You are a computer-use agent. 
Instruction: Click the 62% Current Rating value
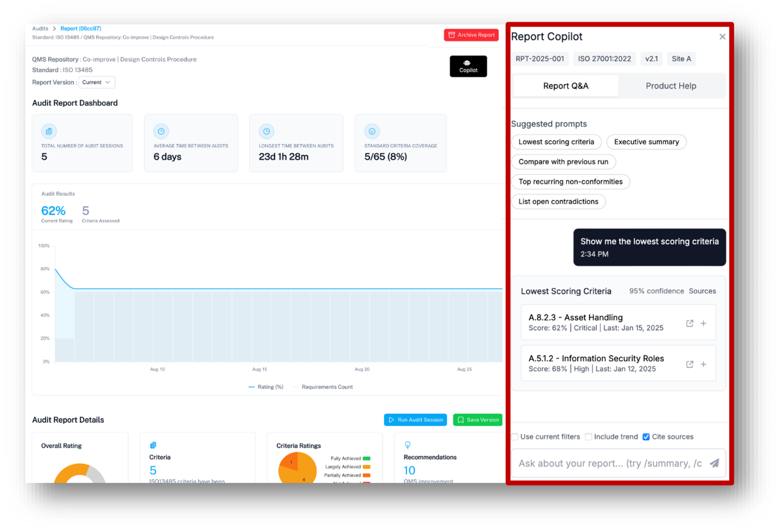(x=53, y=211)
